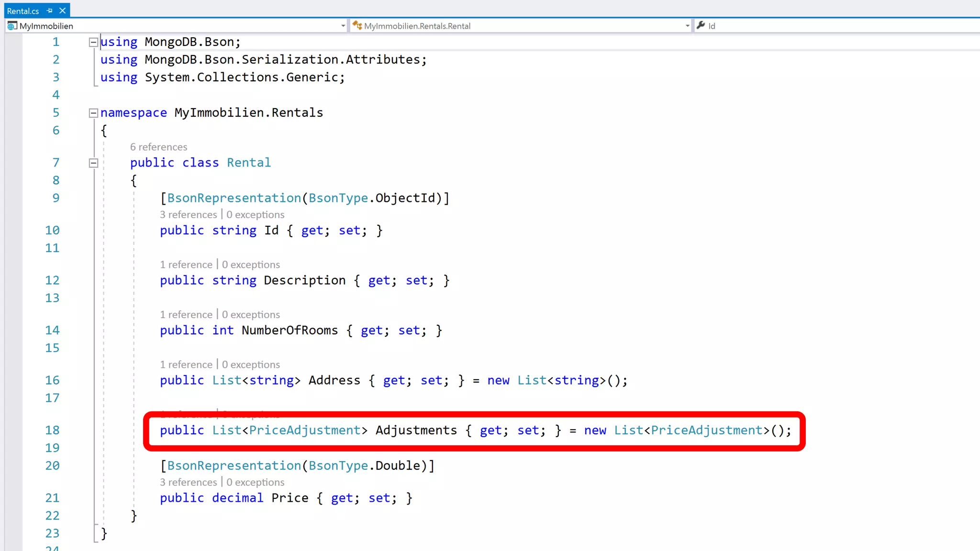
Task: Click 0 exceptions above Address property
Action: (251, 364)
